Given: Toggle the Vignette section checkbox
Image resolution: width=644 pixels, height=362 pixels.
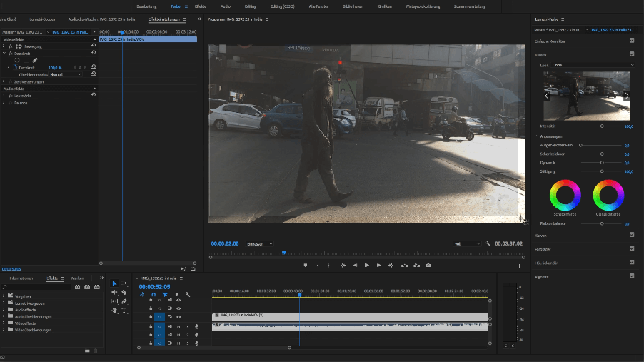Looking at the screenshot, I should pos(632,276).
